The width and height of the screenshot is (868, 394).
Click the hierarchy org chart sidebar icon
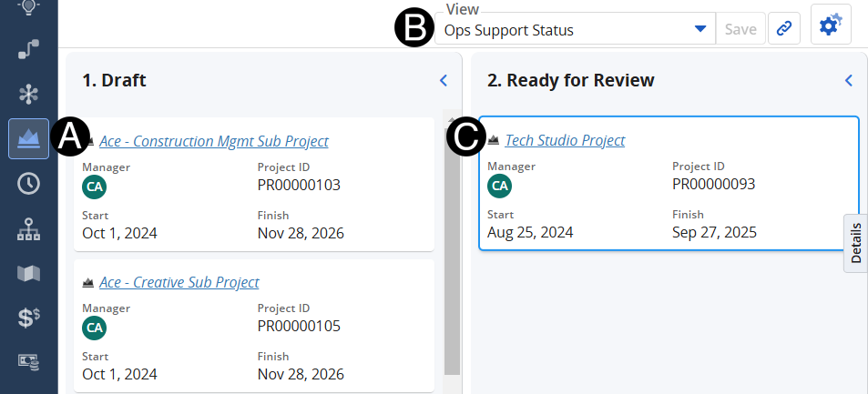click(28, 228)
